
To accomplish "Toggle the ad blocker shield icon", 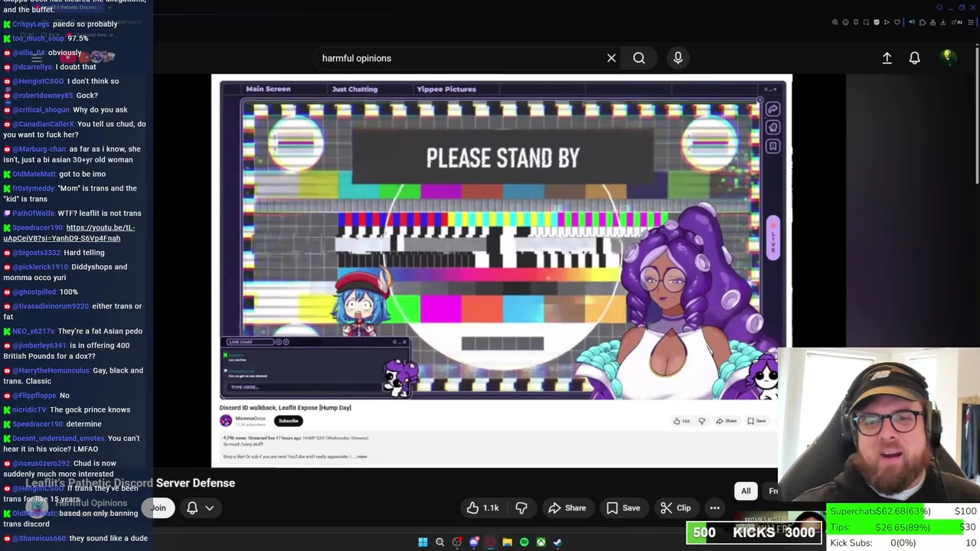I will point(877,22).
